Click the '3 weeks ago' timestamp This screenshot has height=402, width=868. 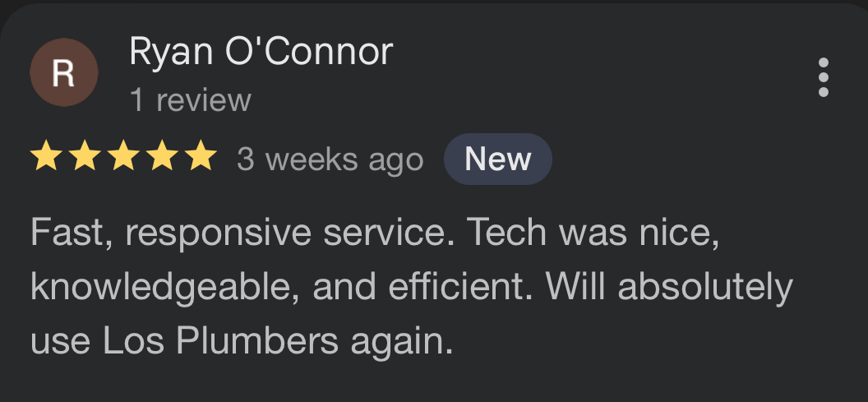tap(330, 159)
